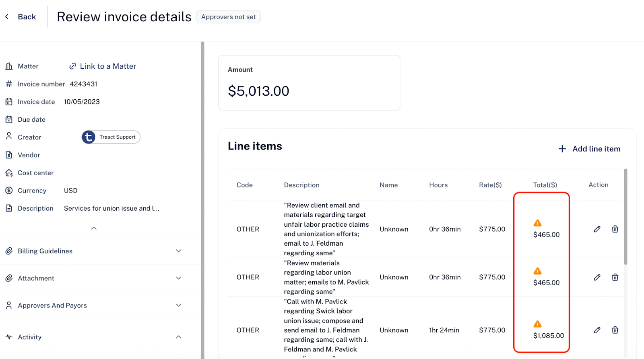Delete the first $465.00 line item
This screenshot has height=359, width=644.
(x=615, y=229)
